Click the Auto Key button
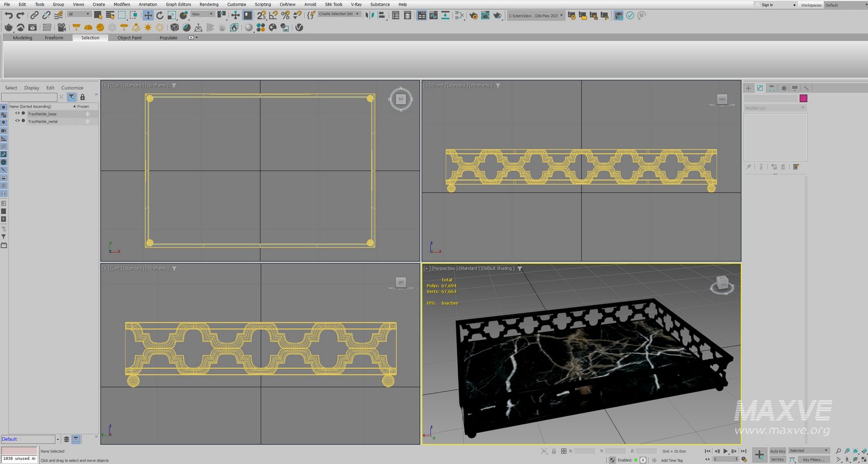Viewport: 868px width, 464px height. tap(778, 451)
